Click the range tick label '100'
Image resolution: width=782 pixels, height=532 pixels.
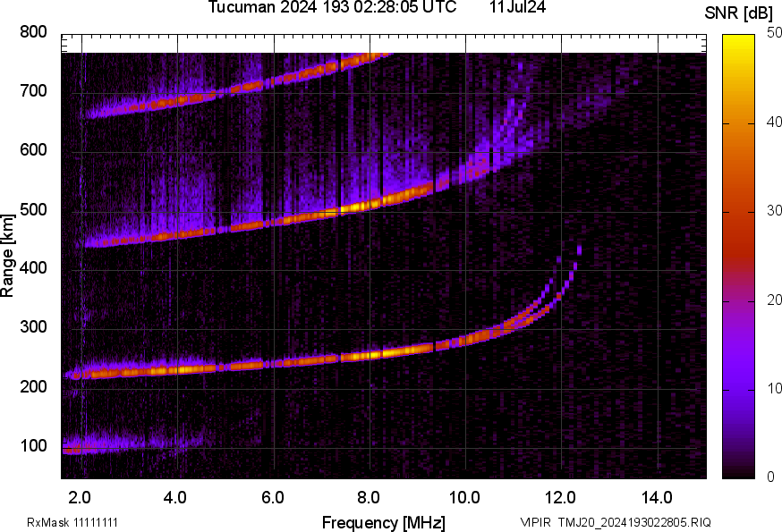33,445
